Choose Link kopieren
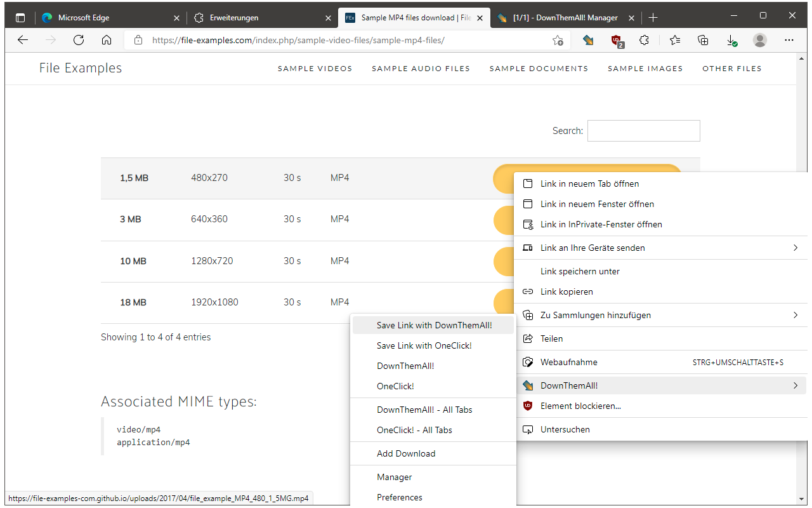 pyautogui.click(x=662, y=291)
